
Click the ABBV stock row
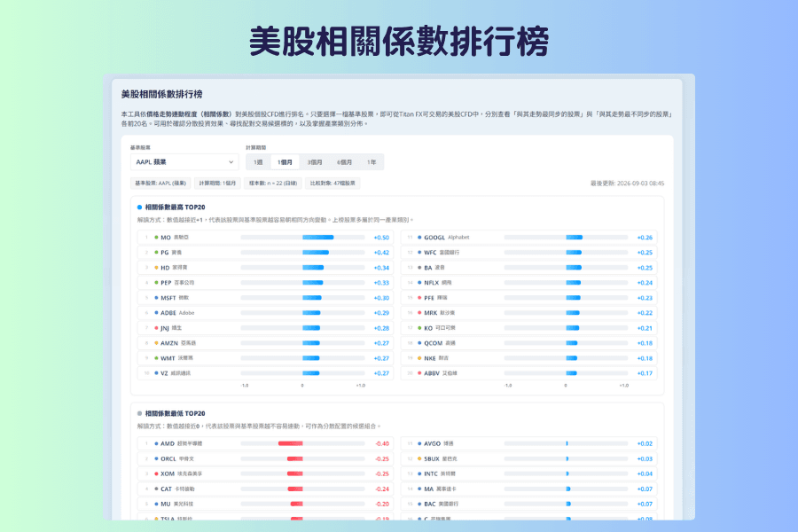pyautogui.click(x=528, y=373)
